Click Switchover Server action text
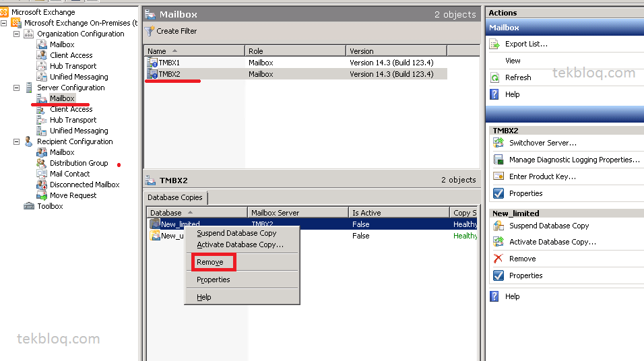 pyautogui.click(x=543, y=143)
